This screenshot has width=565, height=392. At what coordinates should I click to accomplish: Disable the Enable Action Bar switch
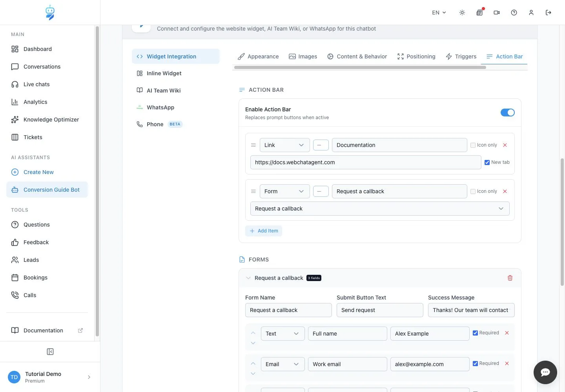click(508, 113)
